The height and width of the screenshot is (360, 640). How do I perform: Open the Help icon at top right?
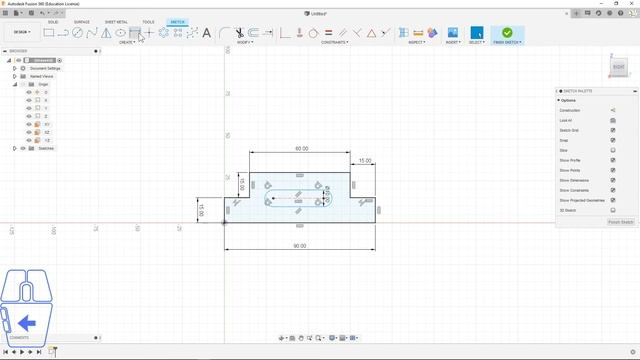click(620, 13)
